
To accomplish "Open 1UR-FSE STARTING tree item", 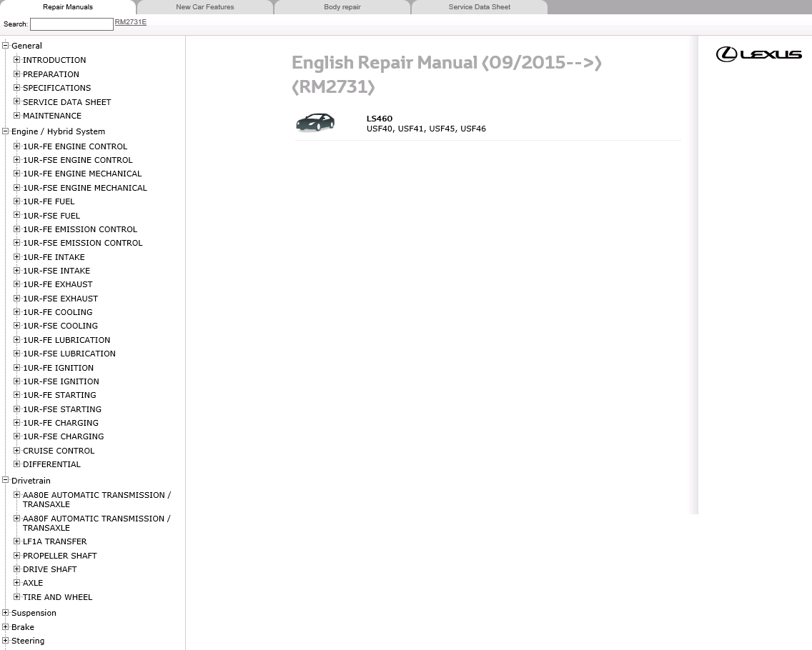I will [62, 409].
